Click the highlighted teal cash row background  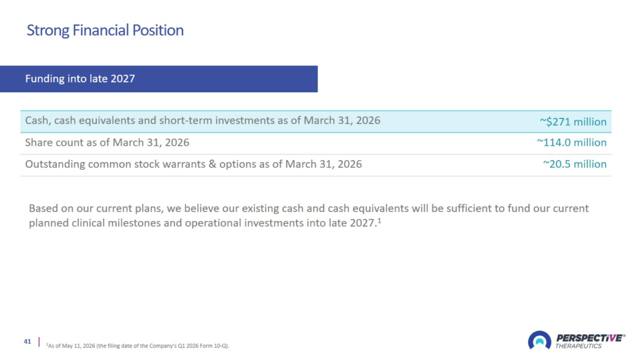[x=316, y=122]
